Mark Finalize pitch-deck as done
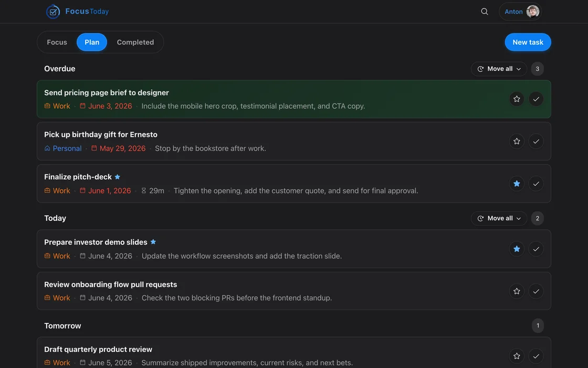 (536, 183)
